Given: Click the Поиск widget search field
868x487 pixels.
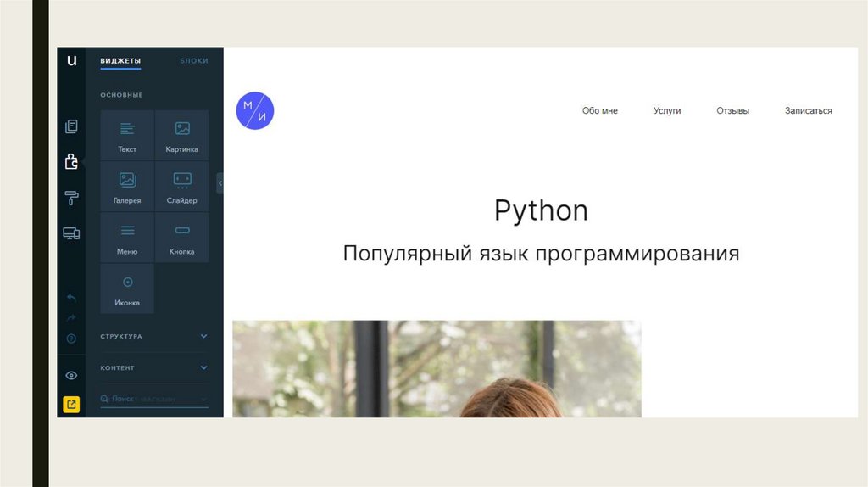Looking at the screenshot, I should point(154,399).
